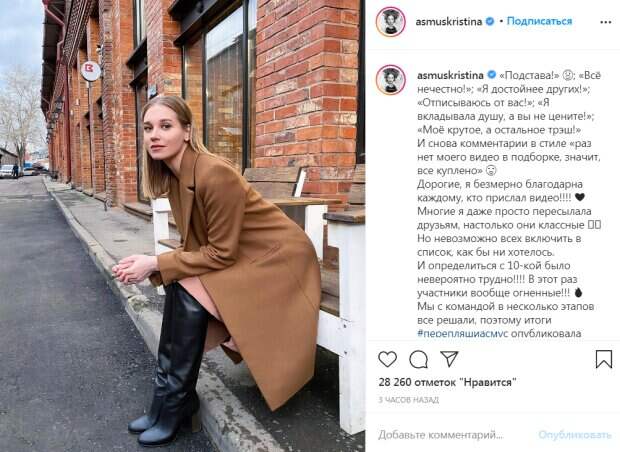Open the caption's asmuskristina username link

click(450, 75)
